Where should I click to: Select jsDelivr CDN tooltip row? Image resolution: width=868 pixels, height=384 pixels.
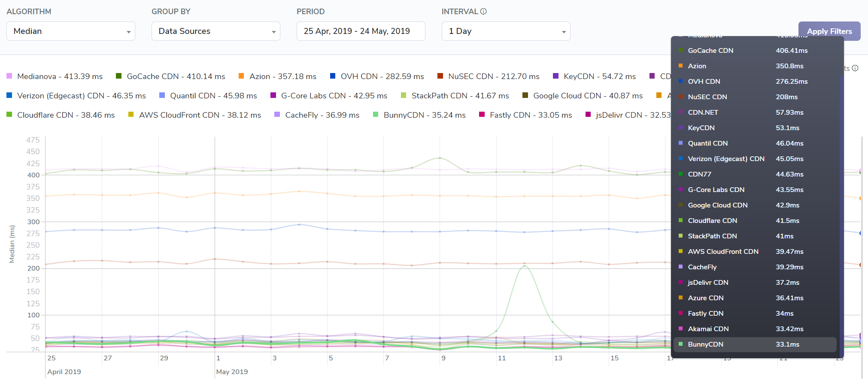tap(755, 283)
